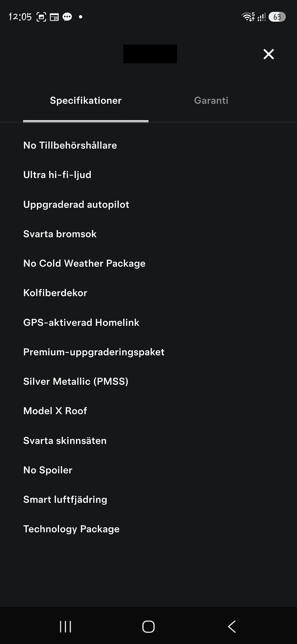Screen dimensions: 297x644
Task: Select Smart luftfjädring item
Action: pyautogui.click(x=65, y=499)
